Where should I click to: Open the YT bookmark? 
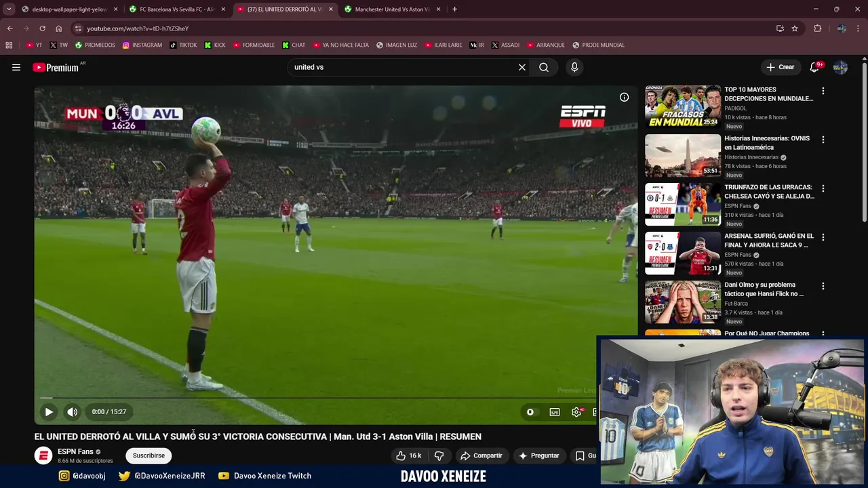pyautogui.click(x=34, y=45)
